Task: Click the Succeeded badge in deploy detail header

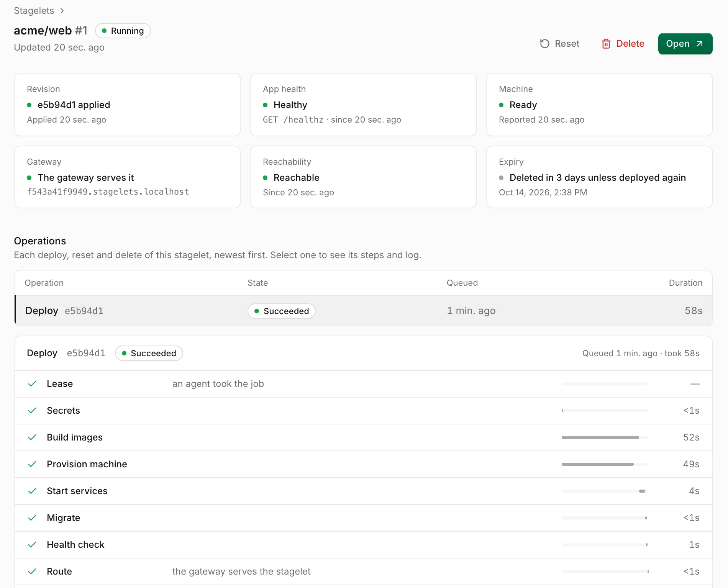Action: [149, 353]
